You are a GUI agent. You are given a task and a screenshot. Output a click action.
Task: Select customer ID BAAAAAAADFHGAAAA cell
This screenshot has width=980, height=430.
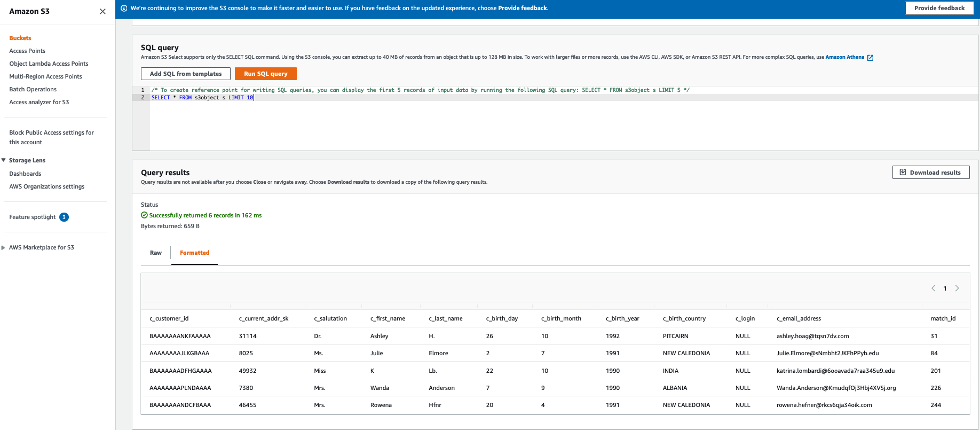click(x=180, y=371)
